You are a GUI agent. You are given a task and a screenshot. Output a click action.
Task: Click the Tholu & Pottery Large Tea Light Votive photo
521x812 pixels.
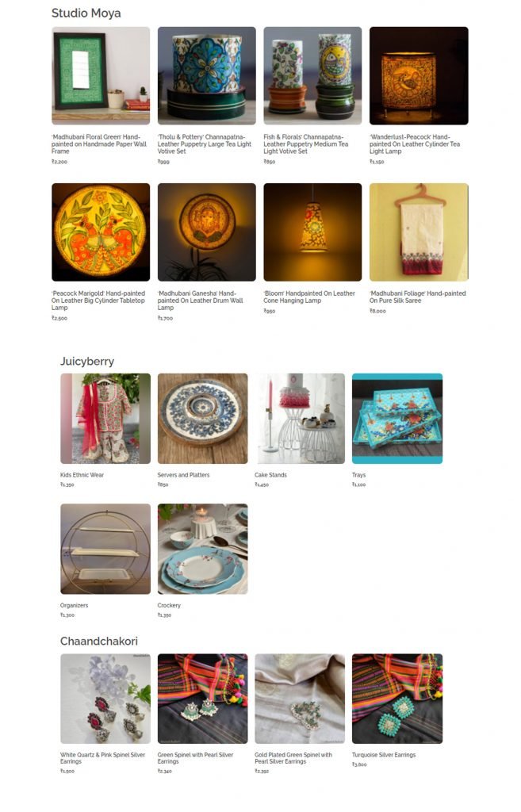coord(207,75)
